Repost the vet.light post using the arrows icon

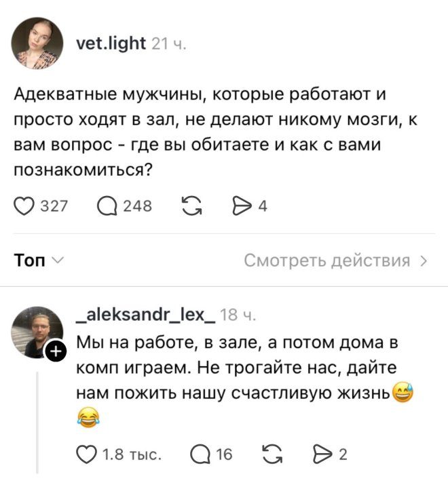pyautogui.click(x=192, y=206)
